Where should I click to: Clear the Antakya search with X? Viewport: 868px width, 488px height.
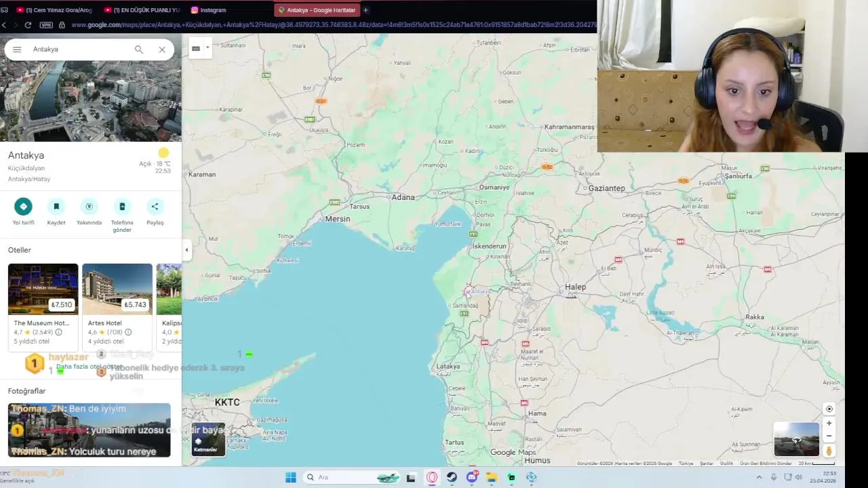pyautogui.click(x=162, y=49)
